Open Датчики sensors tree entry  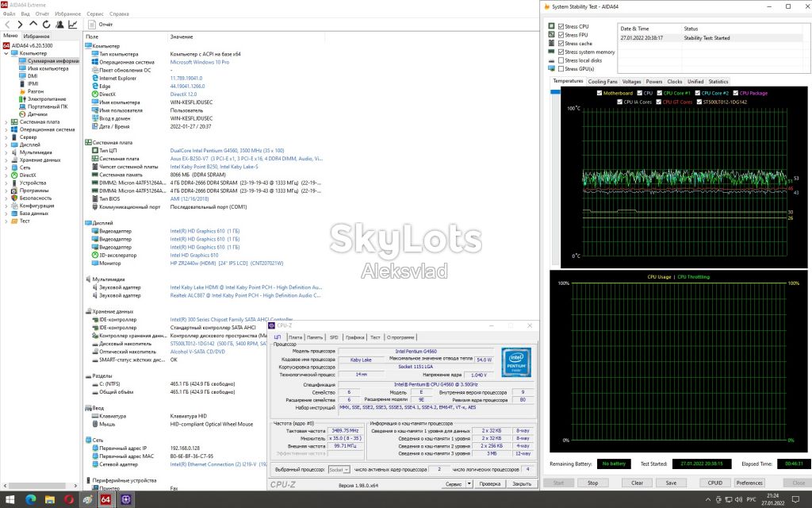point(37,114)
